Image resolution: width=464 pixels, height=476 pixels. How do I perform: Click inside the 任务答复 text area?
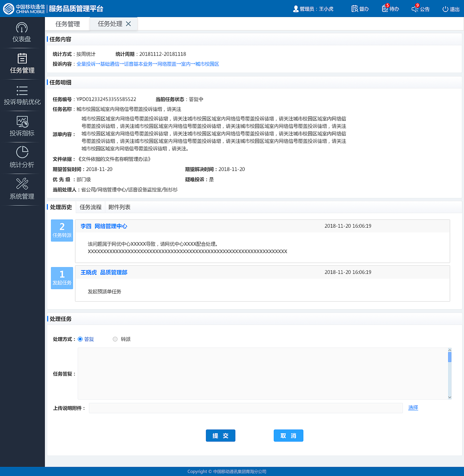pyautogui.click(x=262, y=373)
